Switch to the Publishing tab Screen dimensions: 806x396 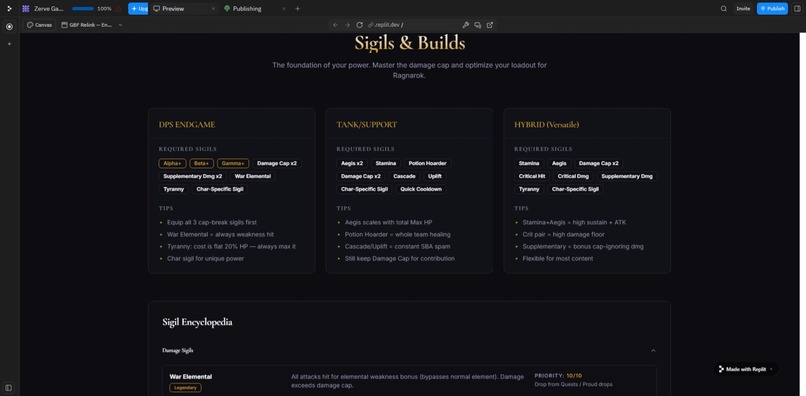pos(247,9)
